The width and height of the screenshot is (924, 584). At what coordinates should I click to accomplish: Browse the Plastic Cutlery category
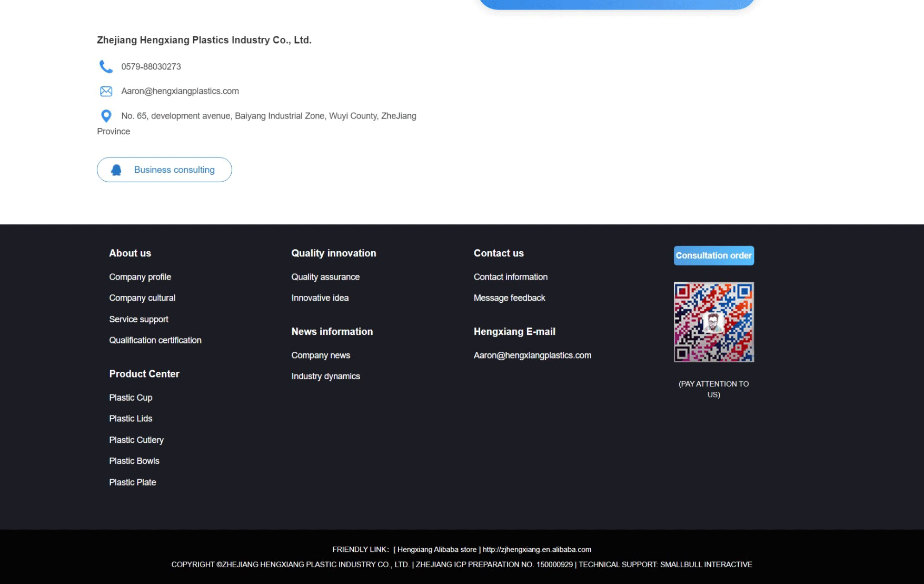pyautogui.click(x=136, y=440)
